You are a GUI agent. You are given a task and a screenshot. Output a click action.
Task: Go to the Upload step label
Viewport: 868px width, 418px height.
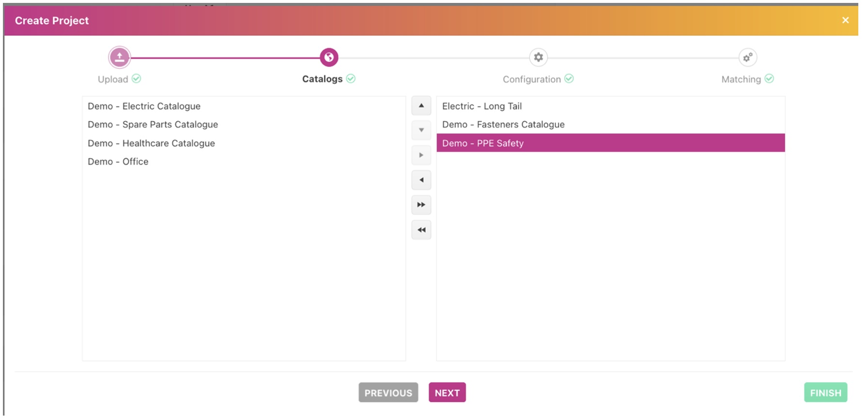pyautogui.click(x=113, y=79)
